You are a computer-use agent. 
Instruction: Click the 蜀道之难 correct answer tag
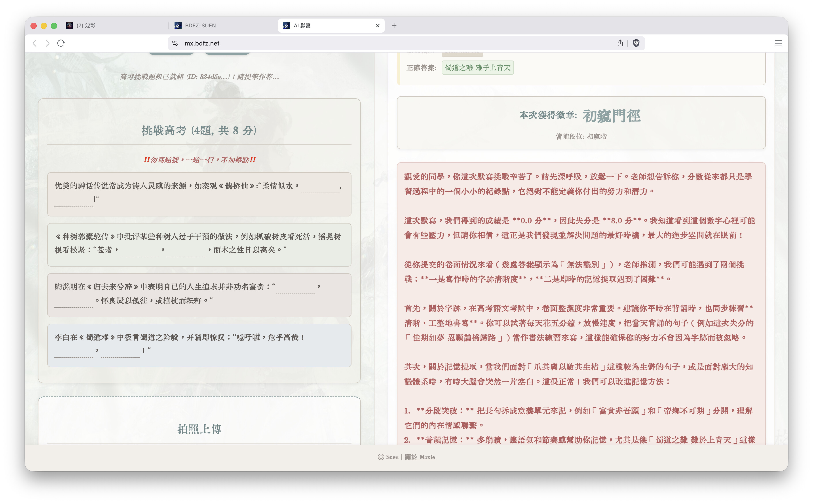coord(477,68)
